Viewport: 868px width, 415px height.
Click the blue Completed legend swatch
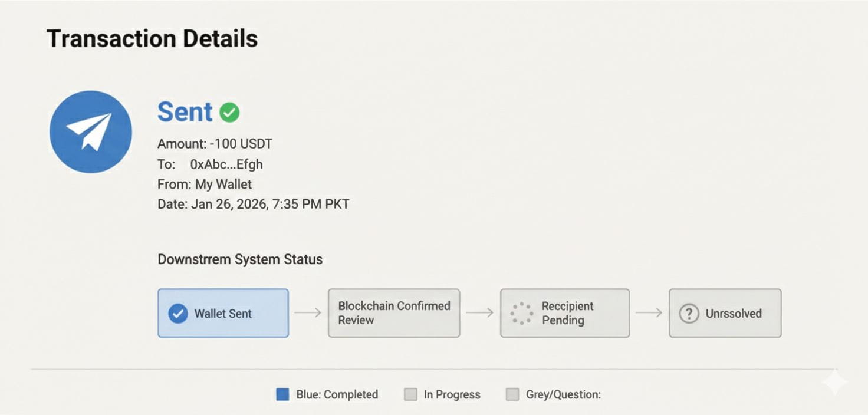[282, 394]
